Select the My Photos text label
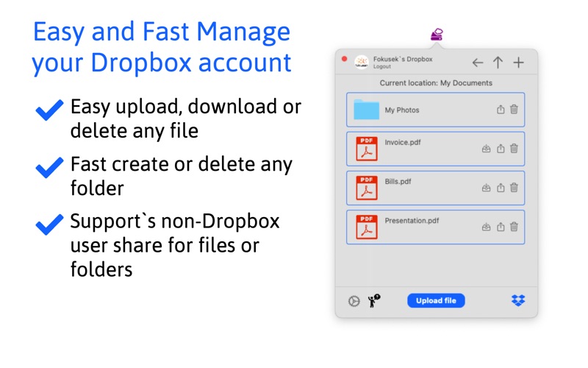This screenshot has height=368, width=588. tap(401, 110)
